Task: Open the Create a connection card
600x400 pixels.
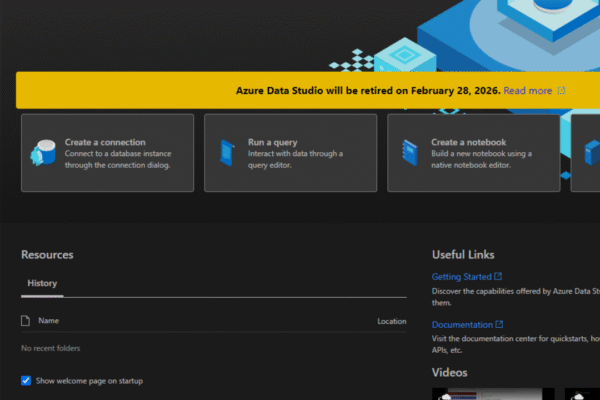Action: tap(108, 153)
